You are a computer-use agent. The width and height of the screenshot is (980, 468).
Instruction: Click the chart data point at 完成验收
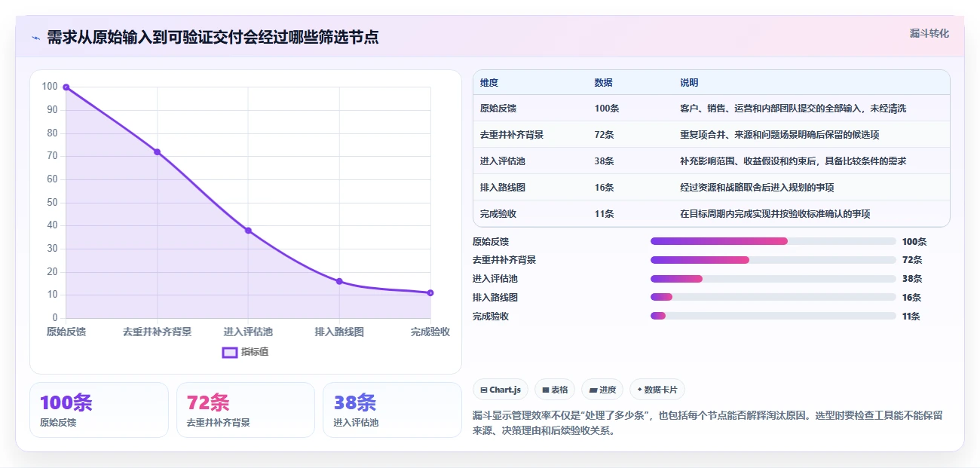430,292
